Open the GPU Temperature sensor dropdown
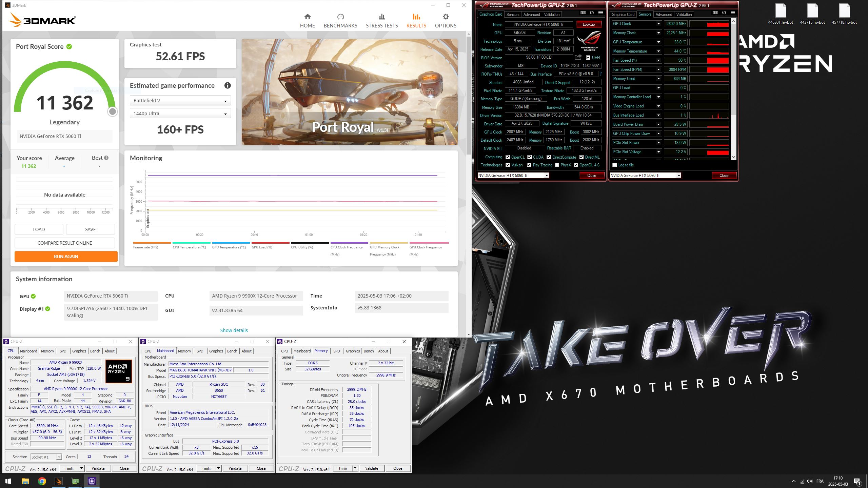The image size is (868, 488). tap(658, 42)
